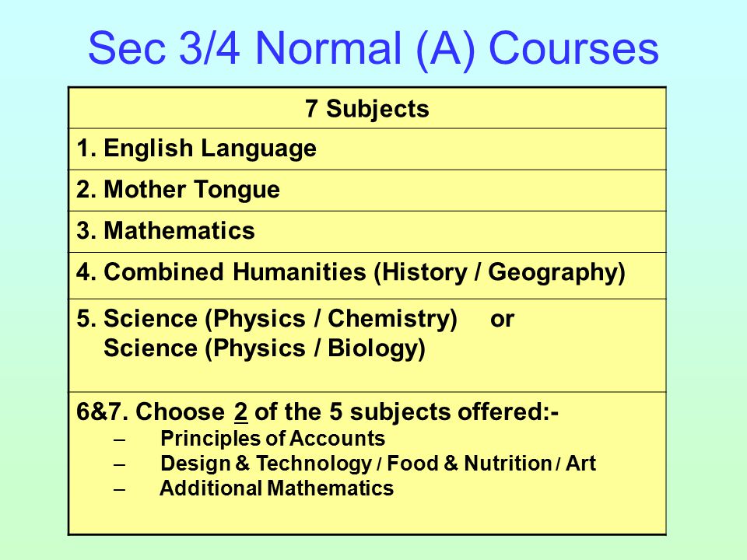Click the word History in row 4
Screen dimensions: 747x560
click(x=425, y=272)
